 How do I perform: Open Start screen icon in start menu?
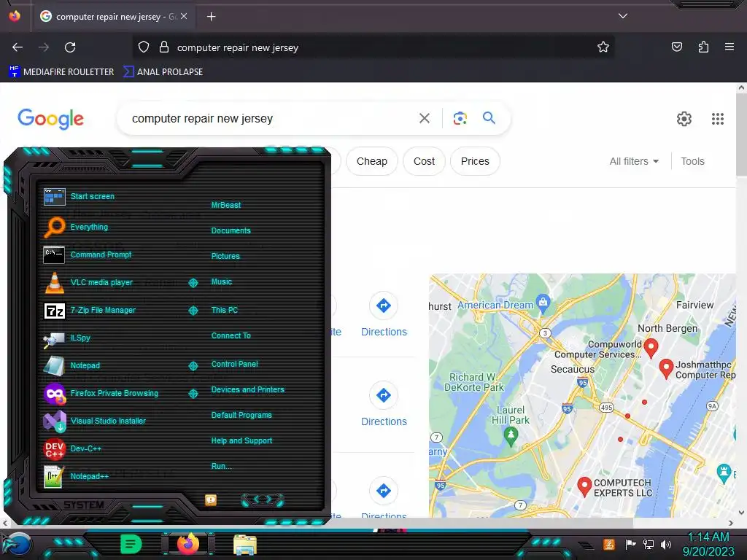[x=54, y=196]
